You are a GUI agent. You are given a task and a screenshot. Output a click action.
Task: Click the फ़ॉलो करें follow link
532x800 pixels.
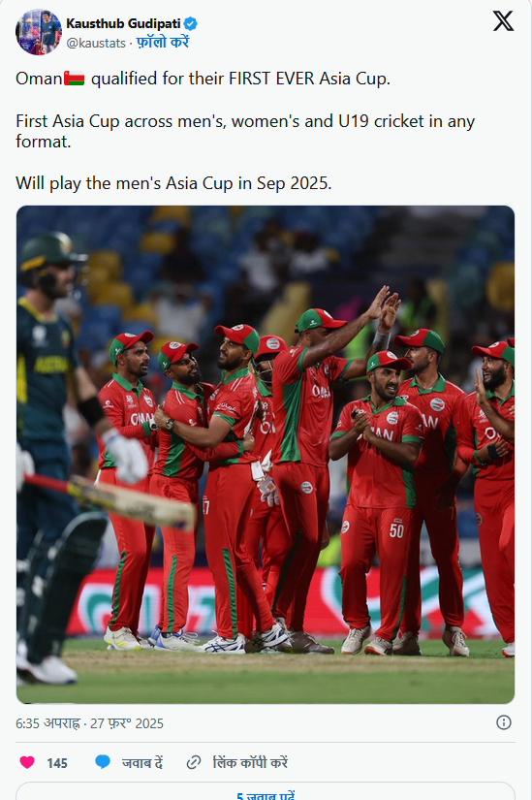pyautogui.click(x=163, y=43)
